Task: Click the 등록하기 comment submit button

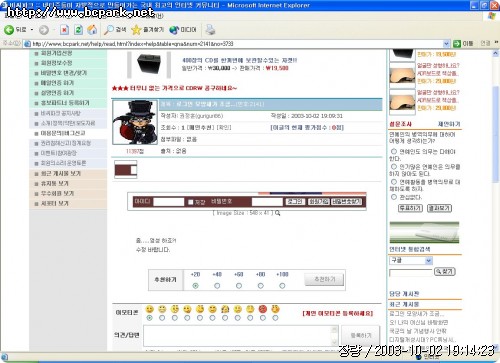Action: (360, 335)
